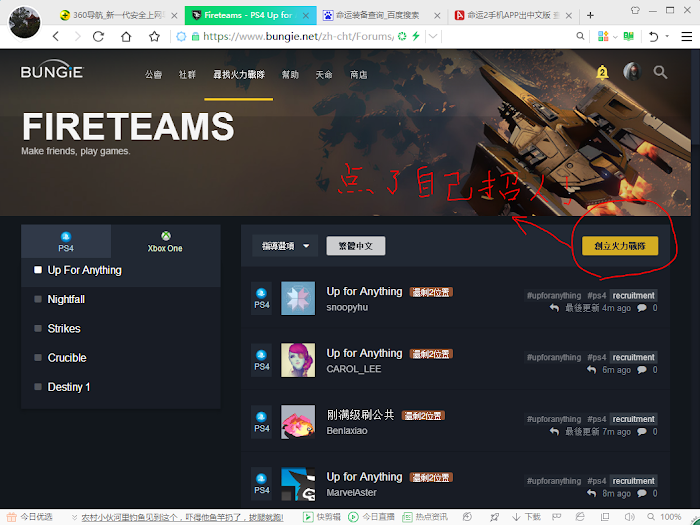Click the Bungie logo
Viewport: 700px width, 525px height.
[52, 70]
